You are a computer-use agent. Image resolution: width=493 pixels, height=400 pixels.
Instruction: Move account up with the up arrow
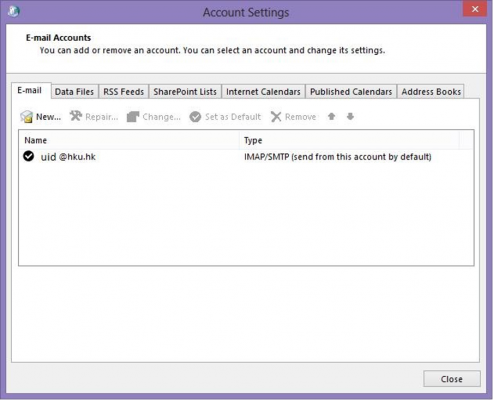(331, 116)
